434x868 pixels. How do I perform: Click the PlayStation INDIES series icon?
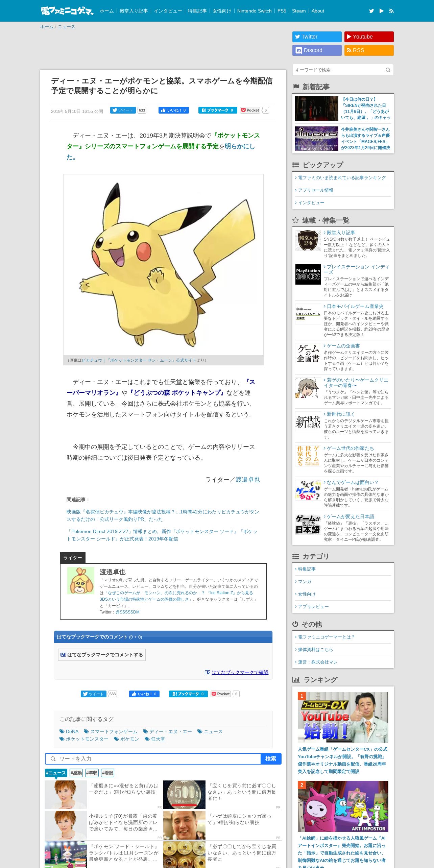308,274
